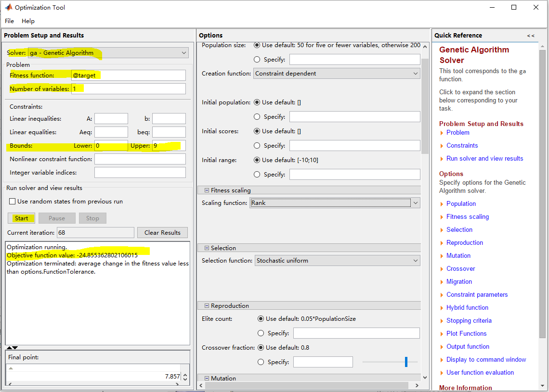Viewport: 549px width, 392px height.
Task: Collapse the Selection section icon
Action: click(207, 248)
